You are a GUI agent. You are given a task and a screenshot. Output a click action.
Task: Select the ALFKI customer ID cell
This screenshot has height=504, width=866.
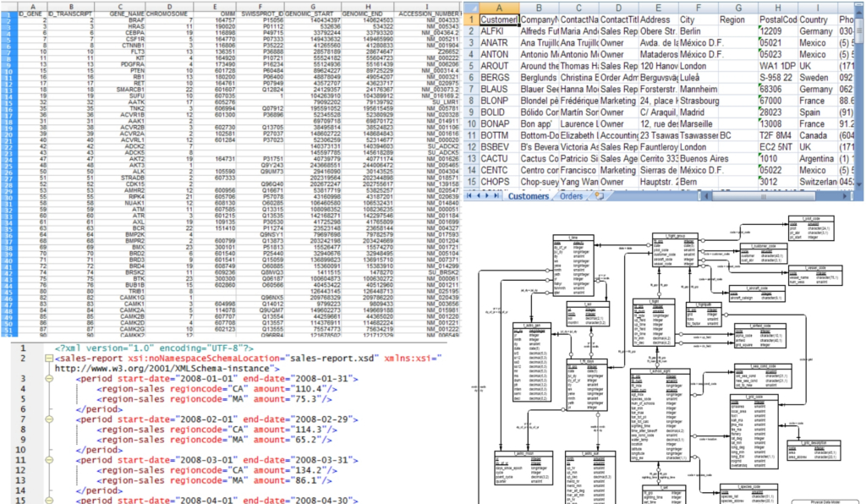point(496,30)
